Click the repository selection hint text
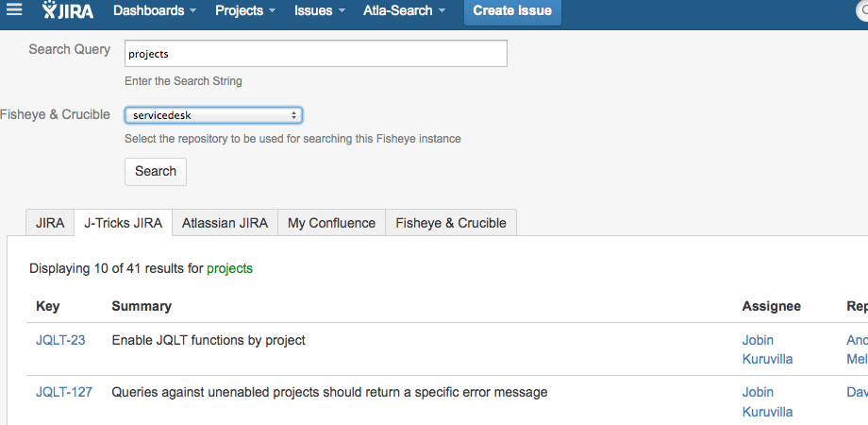 292,139
